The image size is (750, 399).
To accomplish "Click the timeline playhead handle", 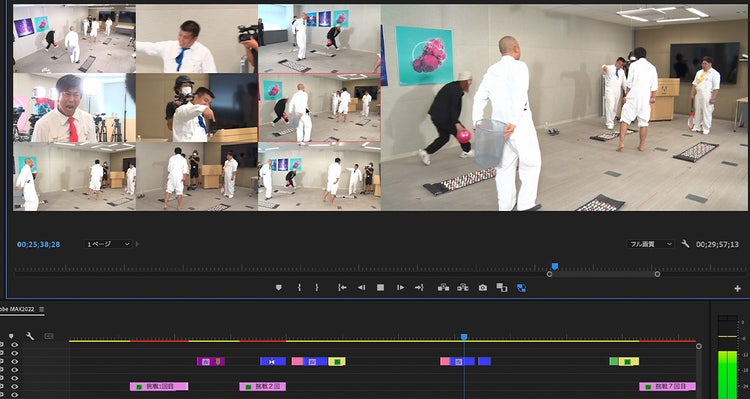I will point(463,337).
